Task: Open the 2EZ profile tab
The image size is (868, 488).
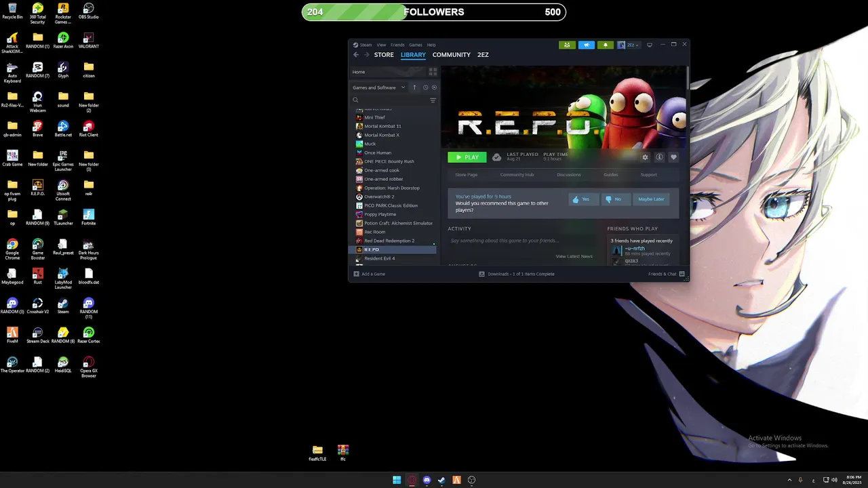Action: (483, 55)
